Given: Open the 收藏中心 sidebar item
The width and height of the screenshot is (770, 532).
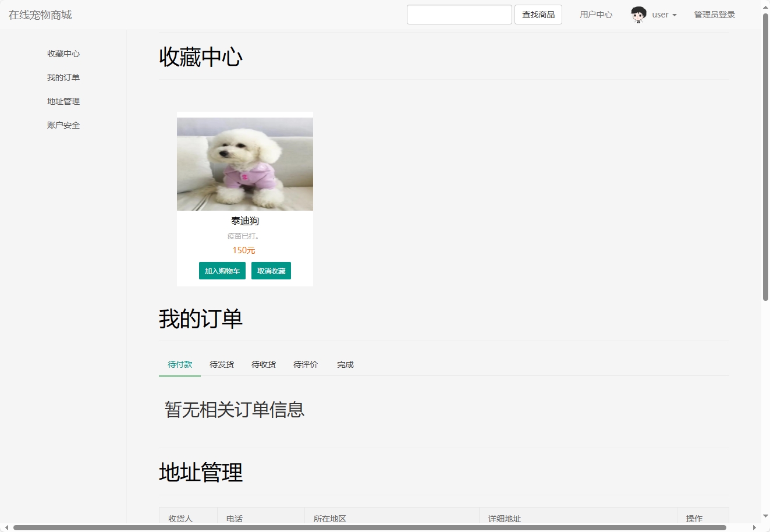Looking at the screenshot, I should point(63,54).
